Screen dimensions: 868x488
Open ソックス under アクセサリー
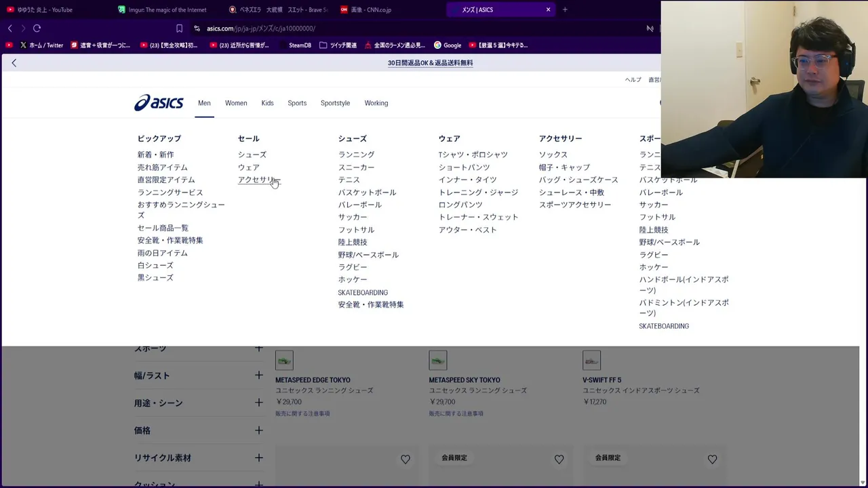click(553, 155)
